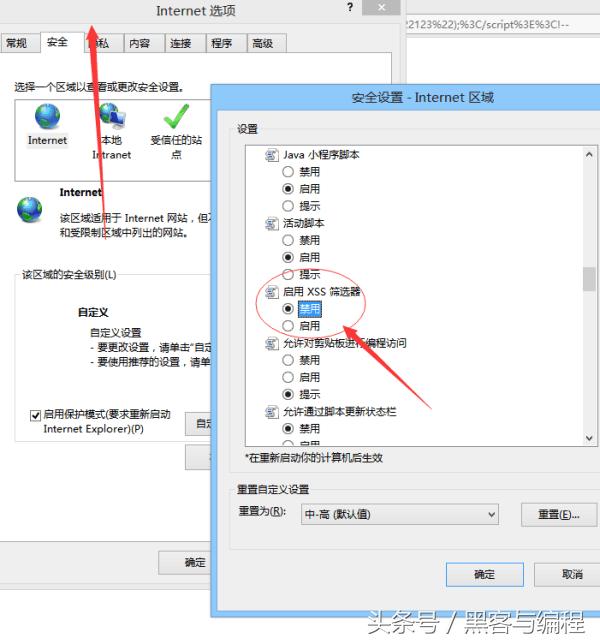Screen dimensions: 600x644
Task: Select Disable (禁用) for the XSS filter
Action: [x=288, y=309]
